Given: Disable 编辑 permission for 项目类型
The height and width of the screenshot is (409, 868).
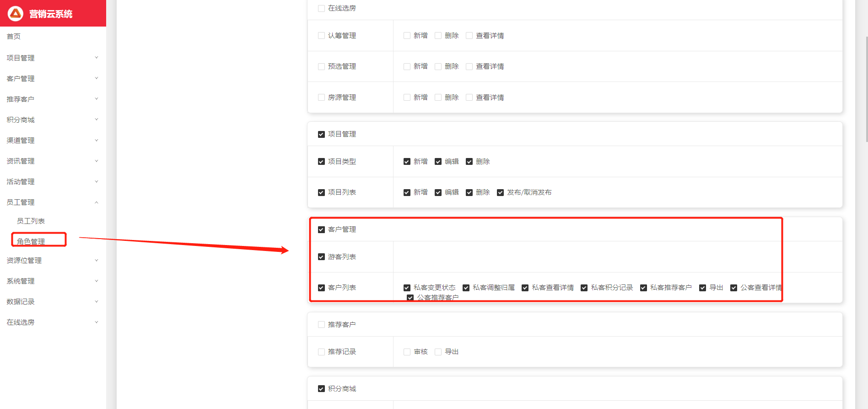Looking at the screenshot, I should pyautogui.click(x=438, y=162).
